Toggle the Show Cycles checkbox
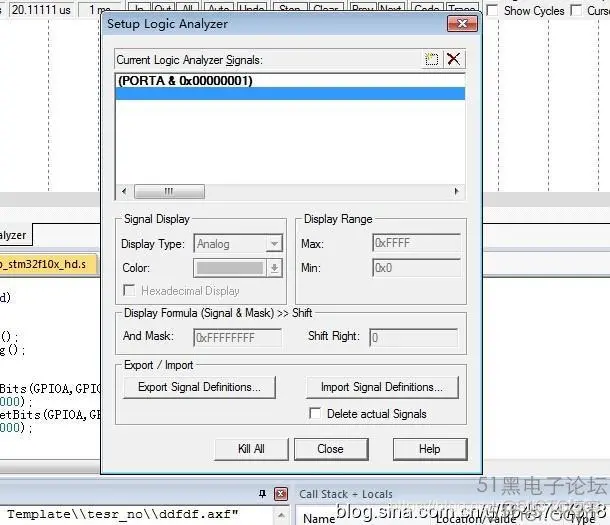The height and width of the screenshot is (525, 610). [492, 10]
